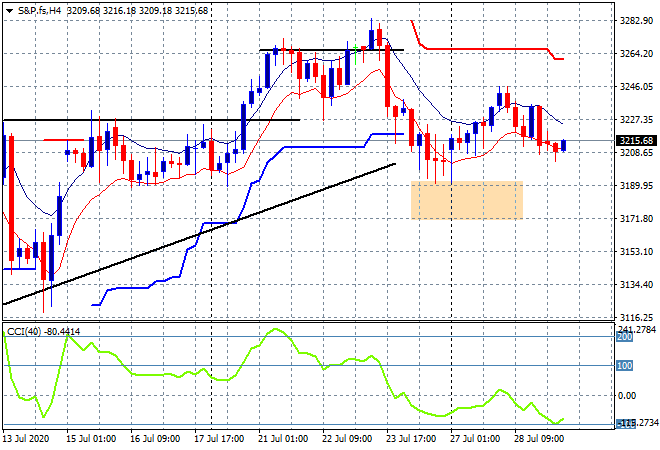Click the 13 Jul 2020 date label
This screenshot has height=450, width=660.
26,439
